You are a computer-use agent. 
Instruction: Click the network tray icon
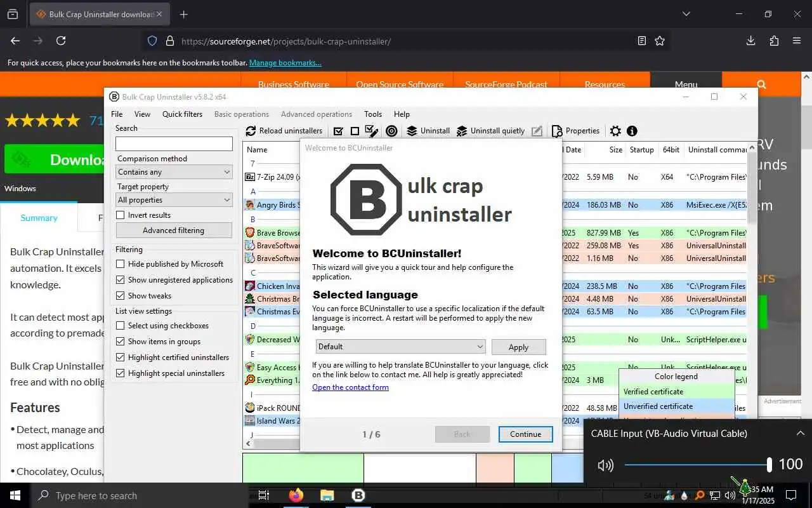[x=715, y=495]
